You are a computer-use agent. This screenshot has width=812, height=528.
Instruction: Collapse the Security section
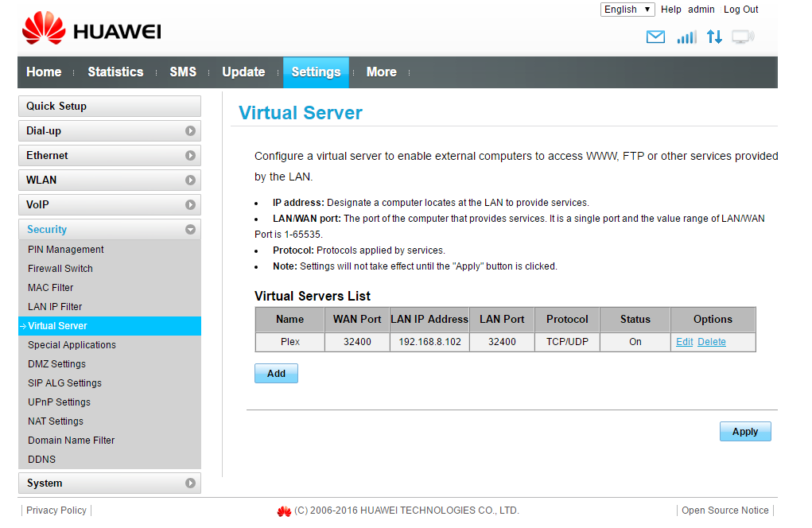(190, 230)
